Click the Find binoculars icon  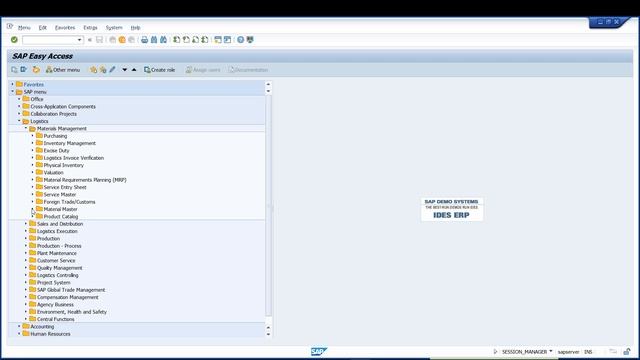tap(154, 40)
